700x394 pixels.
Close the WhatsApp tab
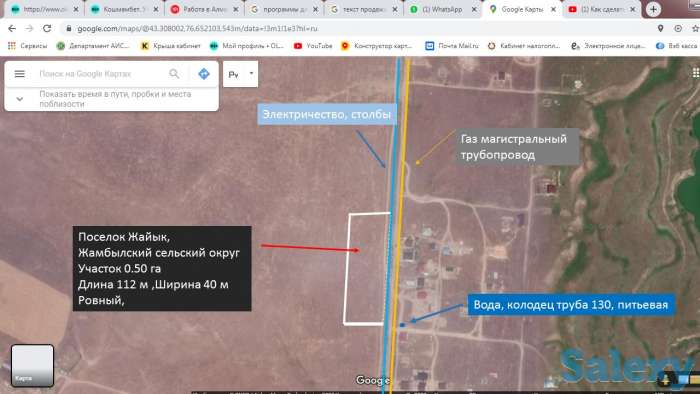(x=474, y=9)
